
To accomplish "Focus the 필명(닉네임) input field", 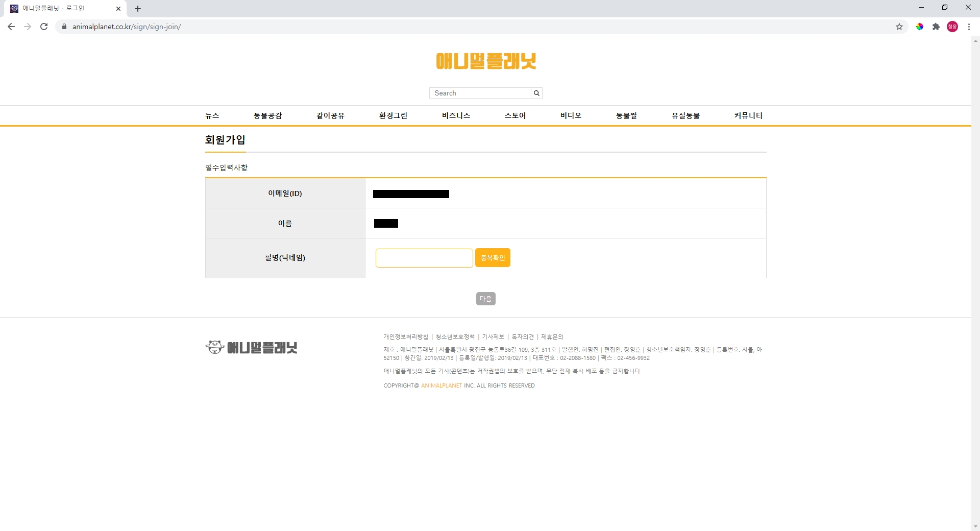I will point(424,258).
